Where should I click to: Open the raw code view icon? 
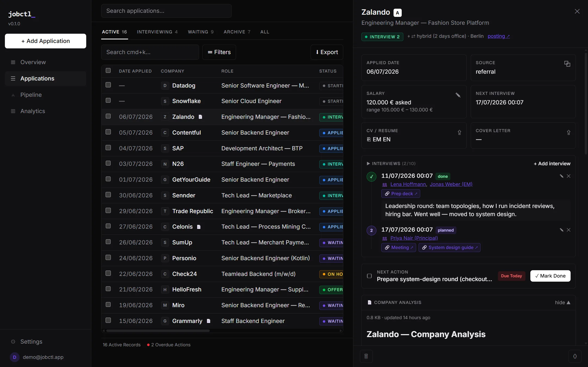575,356
